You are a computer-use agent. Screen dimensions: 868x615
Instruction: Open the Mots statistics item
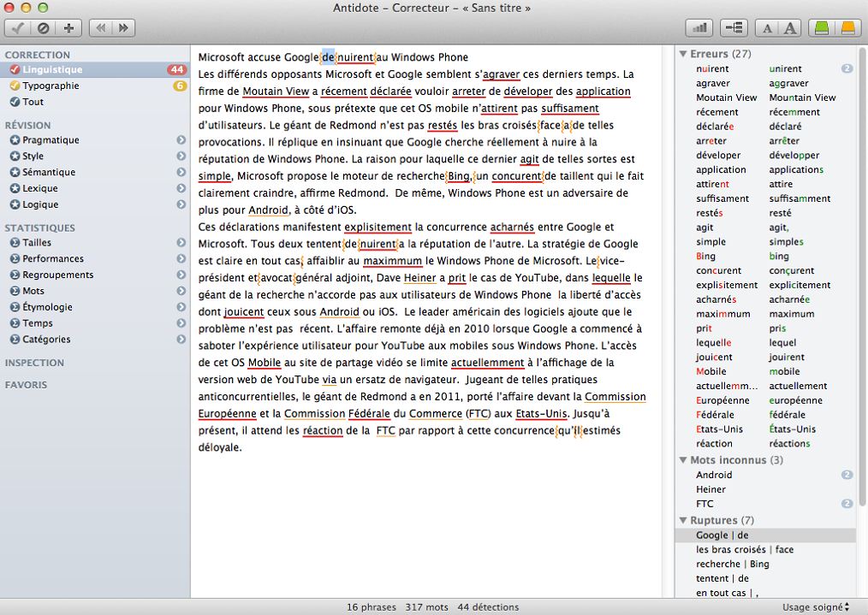(x=95, y=291)
